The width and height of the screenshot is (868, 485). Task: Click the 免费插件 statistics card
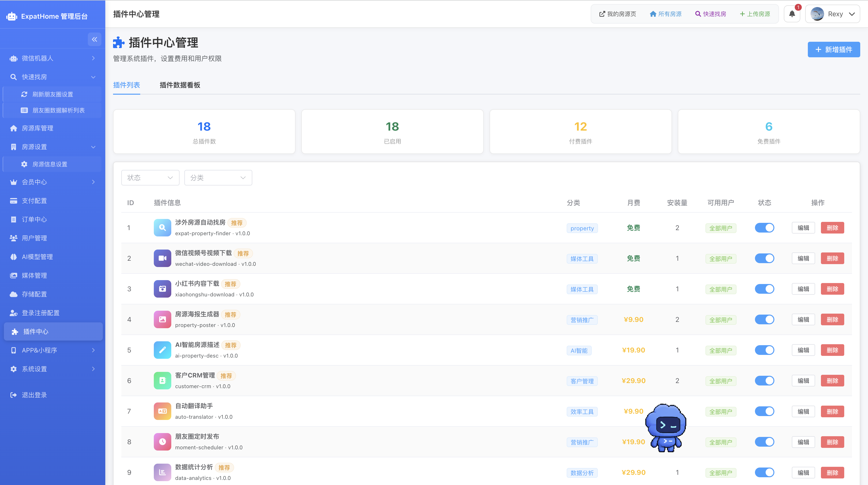pyautogui.click(x=769, y=132)
